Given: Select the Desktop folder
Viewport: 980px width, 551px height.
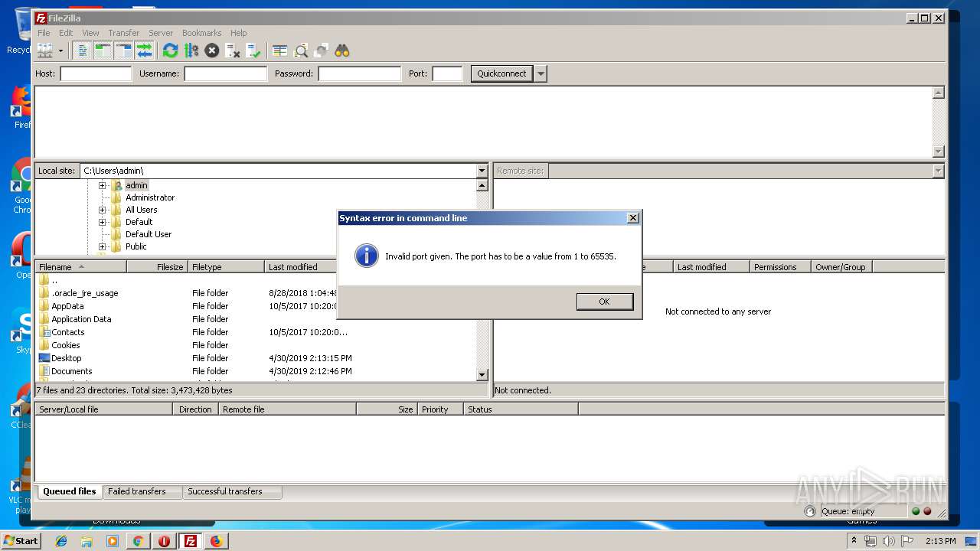Looking at the screenshot, I should click(x=66, y=358).
